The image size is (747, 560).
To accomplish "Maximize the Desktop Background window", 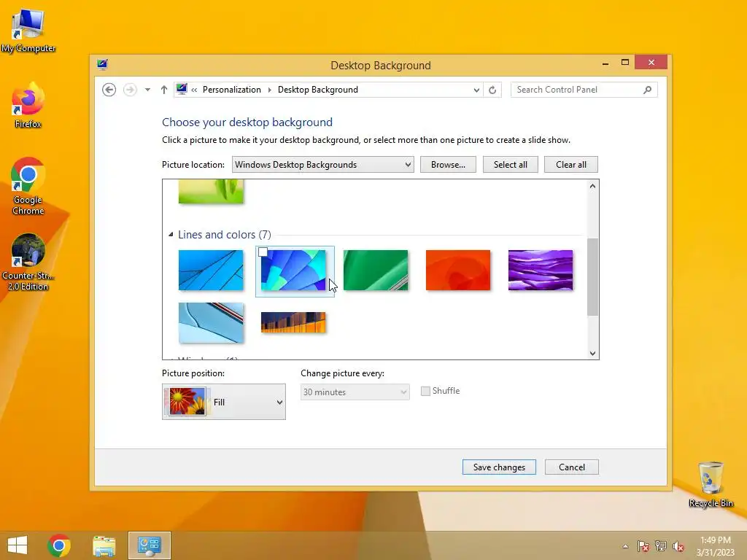I will pyautogui.click(x=625, y=63).
